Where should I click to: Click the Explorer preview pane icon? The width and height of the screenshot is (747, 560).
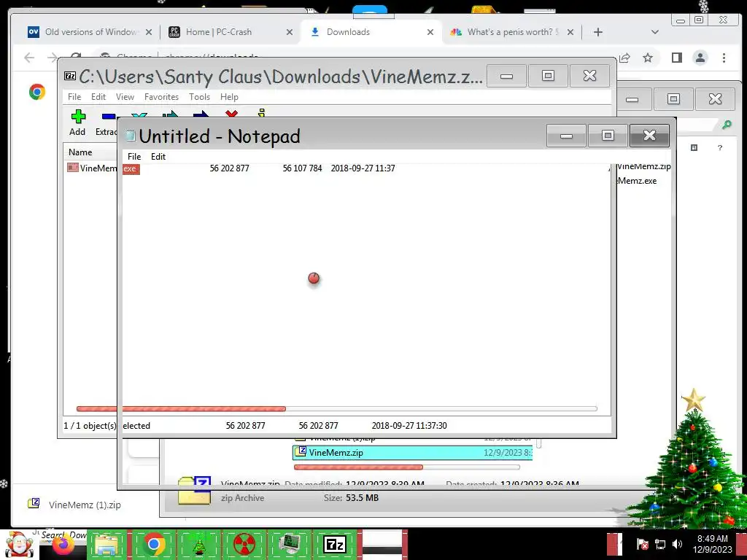(694, 147)
